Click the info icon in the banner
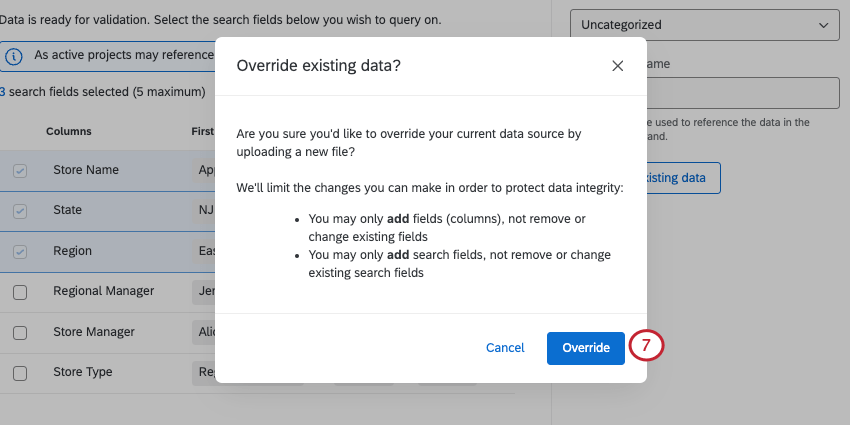Viewport: 850px width, 425px height. pos(14,57)
